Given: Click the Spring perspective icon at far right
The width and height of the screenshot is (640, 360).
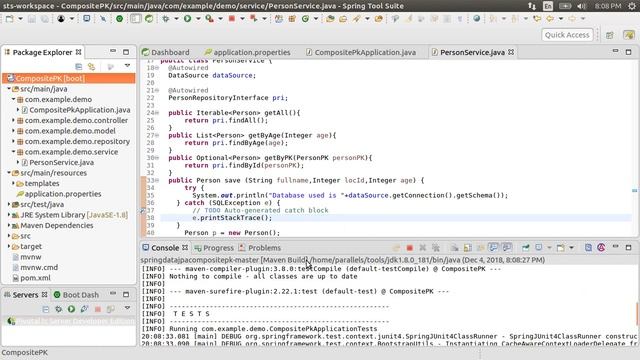Looking at the screenshot, I should pyautogui.click(x=629, y=35).
